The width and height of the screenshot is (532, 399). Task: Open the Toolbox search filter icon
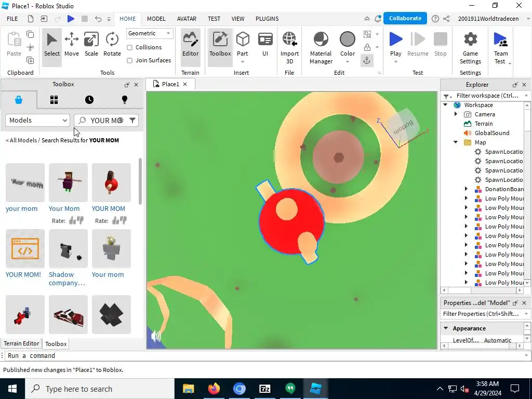coord(132,120)
